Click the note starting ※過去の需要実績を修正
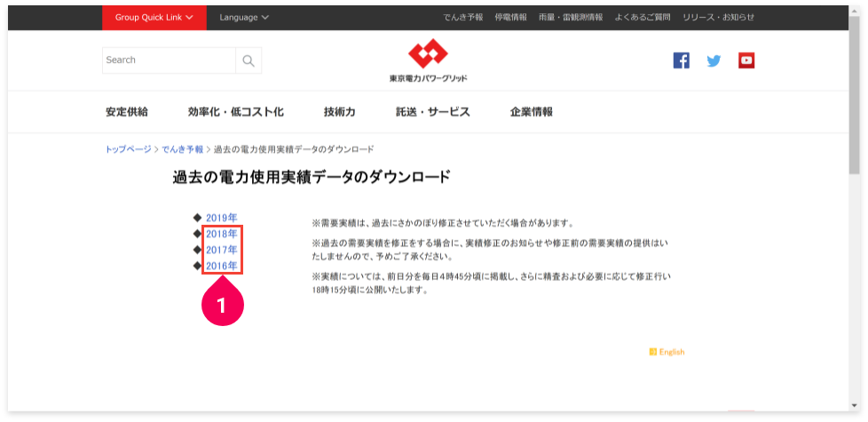Viewport: 868px width, 422px height. [x=492, y=251]
